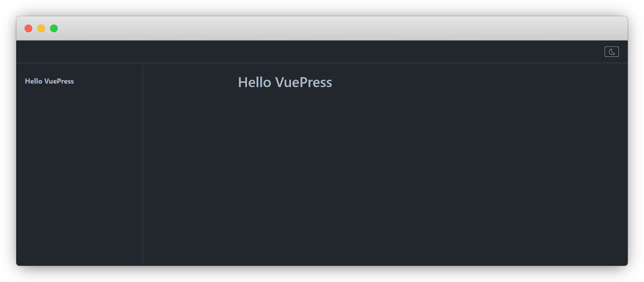Click the Hello VuePress sidebar navigation link

[49, 81]
